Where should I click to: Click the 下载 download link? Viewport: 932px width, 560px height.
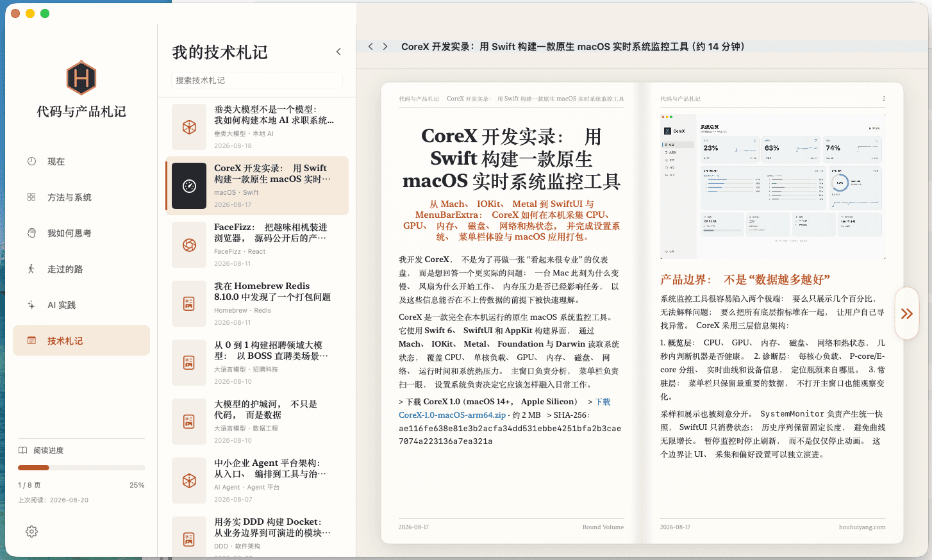[x=603, y=402]
